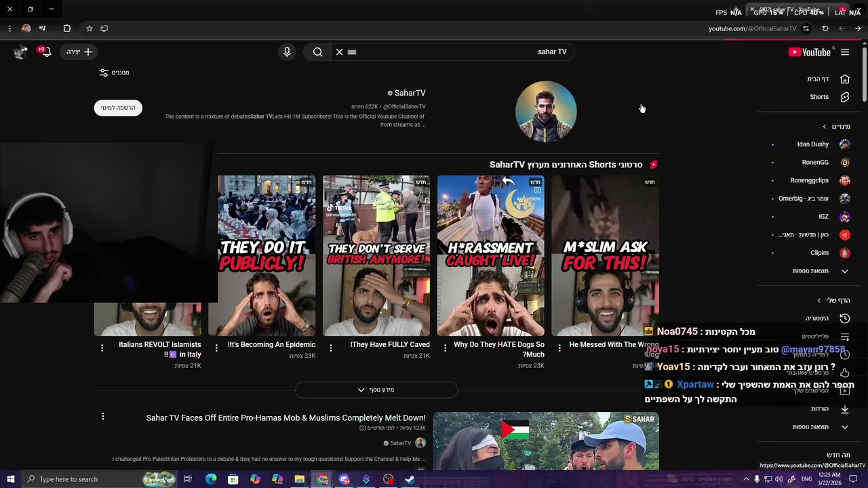Open 'THEY DO IT PUBLICLY!' short
Viewport: 868px width, 488px height.
[x=267, y=256]
